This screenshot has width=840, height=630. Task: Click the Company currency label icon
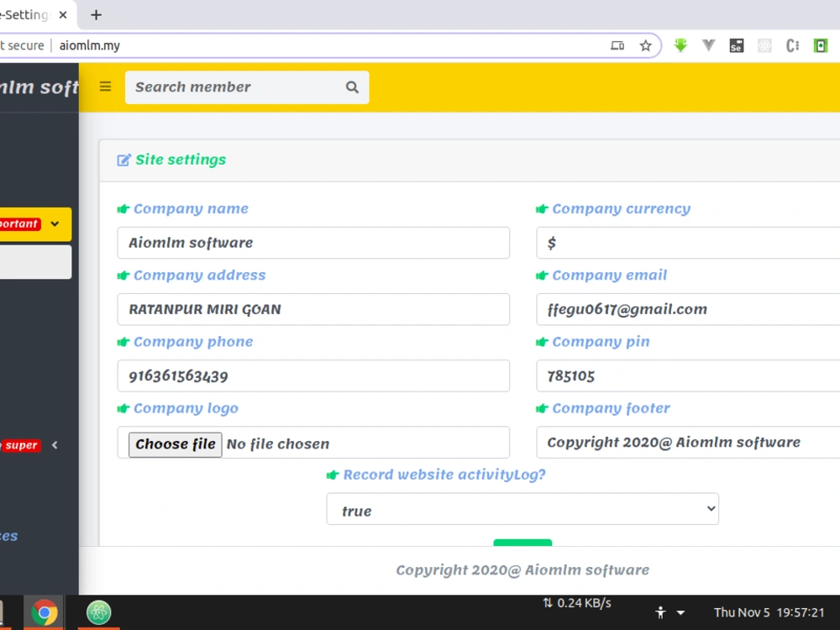(542, 209)
